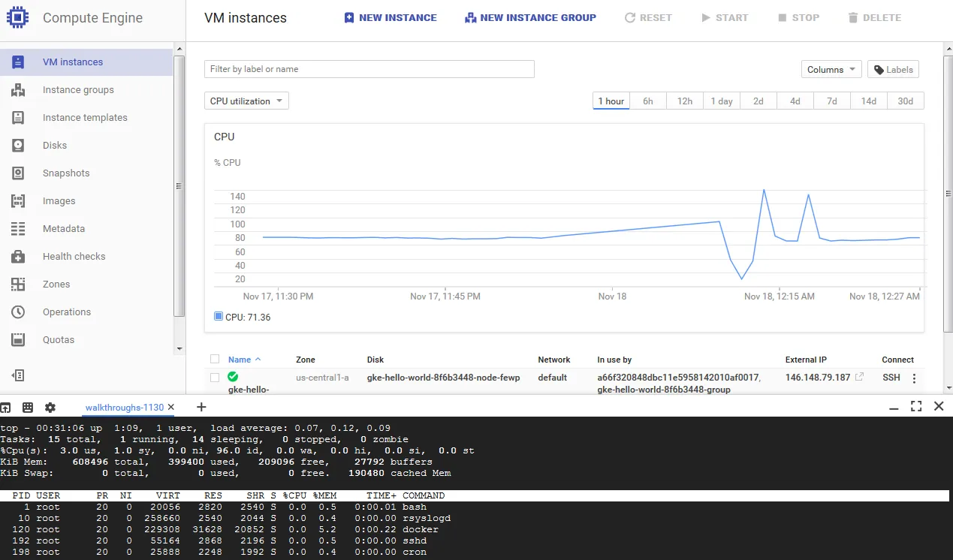Open Quotas sidebar icon
Viewport: 953px width, 560px height.
18,340
